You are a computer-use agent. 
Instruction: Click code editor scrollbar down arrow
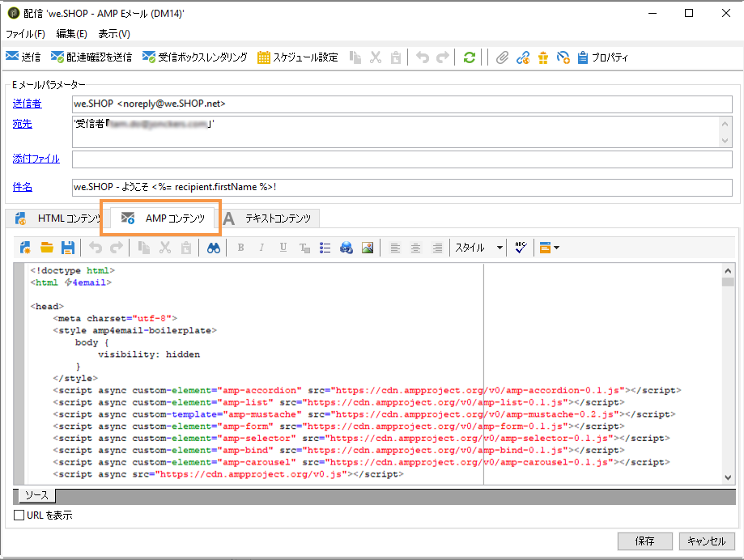pos(728,477)
